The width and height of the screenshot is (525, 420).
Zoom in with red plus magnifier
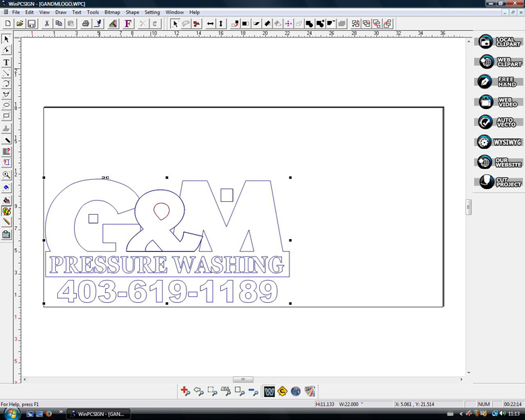(x=185, y=391)
